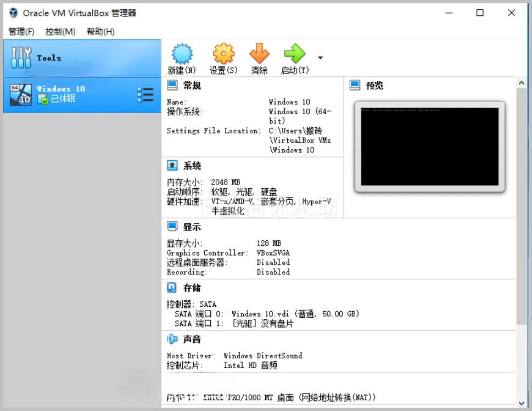The width and height of the screenshot is (532, 411).
Task: Click the Windows 10.vdi SATA port 0 entry
Action: coord(267,314)
